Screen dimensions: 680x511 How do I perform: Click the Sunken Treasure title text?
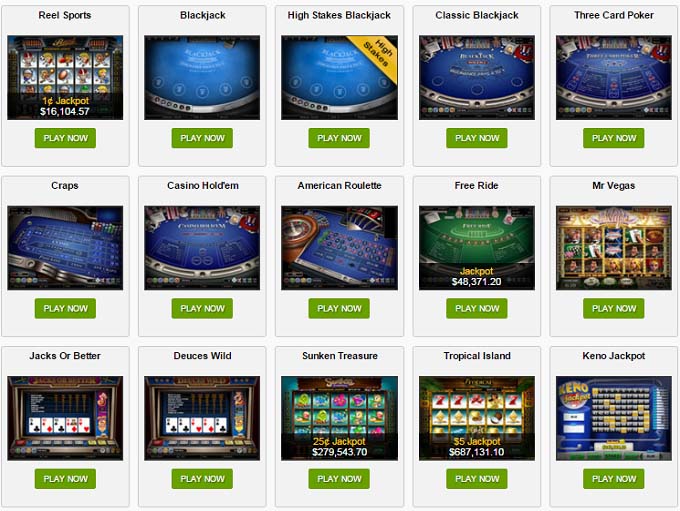click(x=340, y=356)
